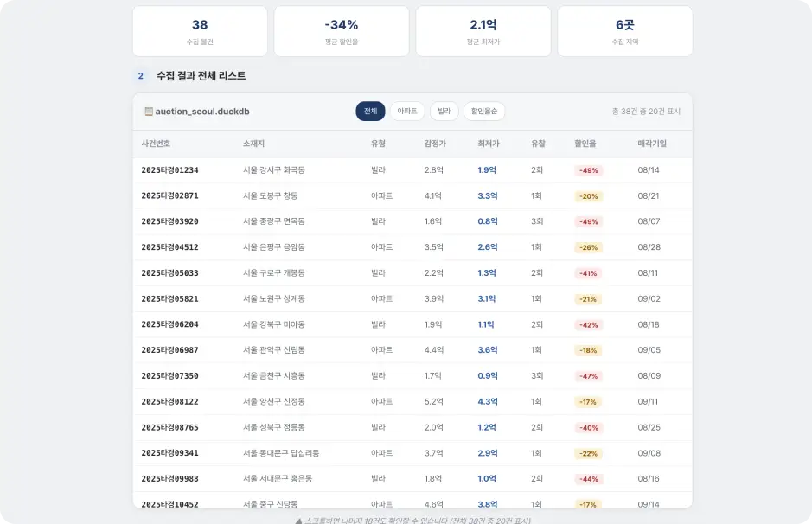Click the -20% discount badge
The height and width of the screenshot is (524, 812).
(588, 196)
